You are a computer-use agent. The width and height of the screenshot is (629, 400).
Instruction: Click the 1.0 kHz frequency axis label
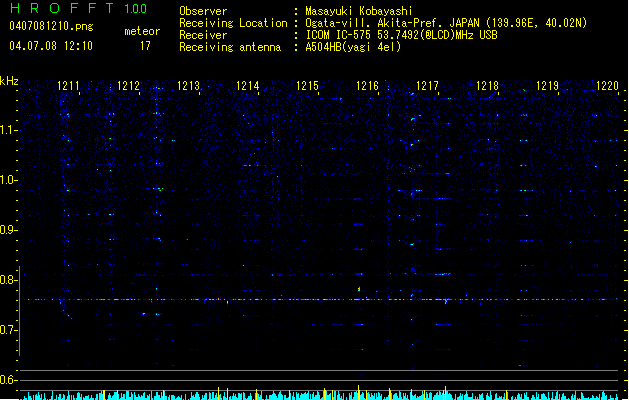pos(8,180)
